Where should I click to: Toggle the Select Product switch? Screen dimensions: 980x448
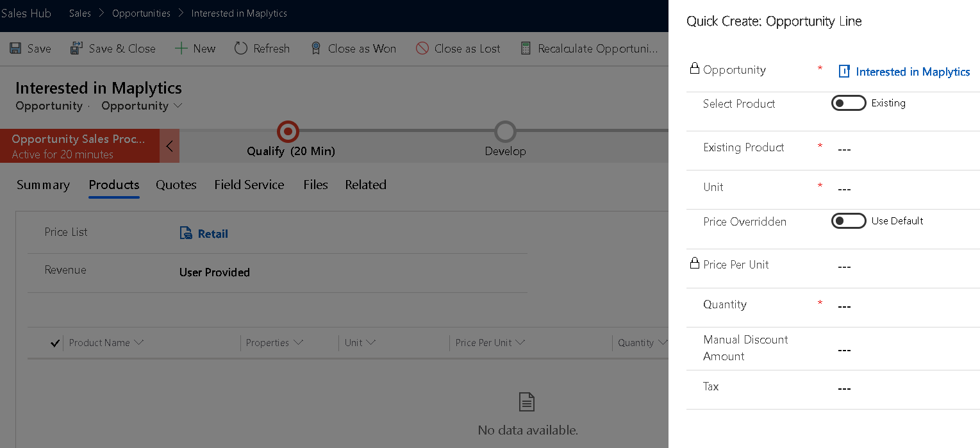[x=849, y=103]
